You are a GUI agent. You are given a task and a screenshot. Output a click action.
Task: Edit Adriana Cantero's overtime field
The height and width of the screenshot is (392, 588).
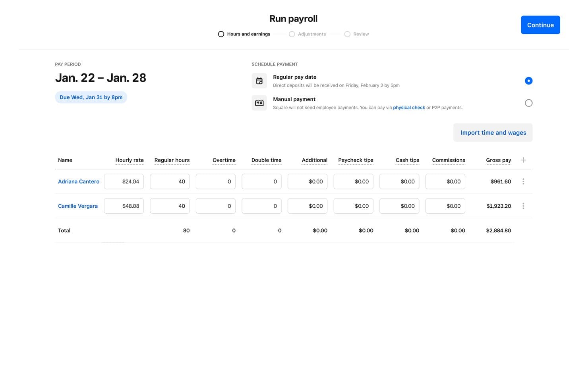coord(216,182)
